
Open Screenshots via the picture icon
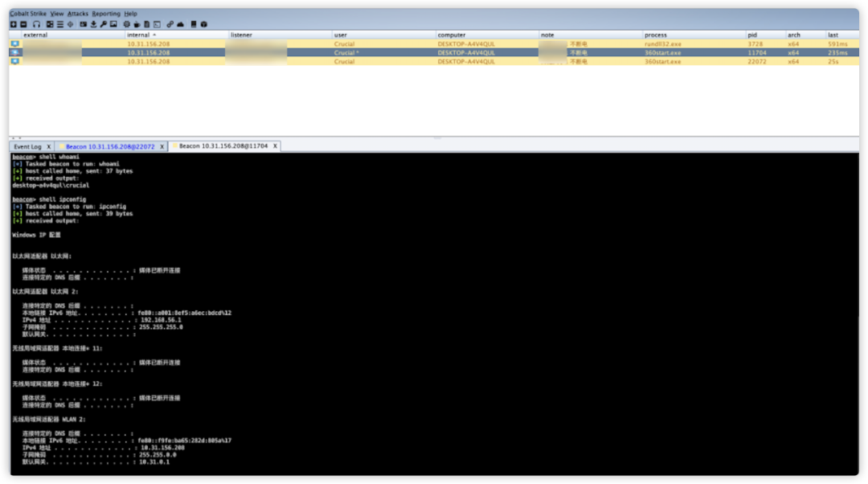click(x=113, y=24)
